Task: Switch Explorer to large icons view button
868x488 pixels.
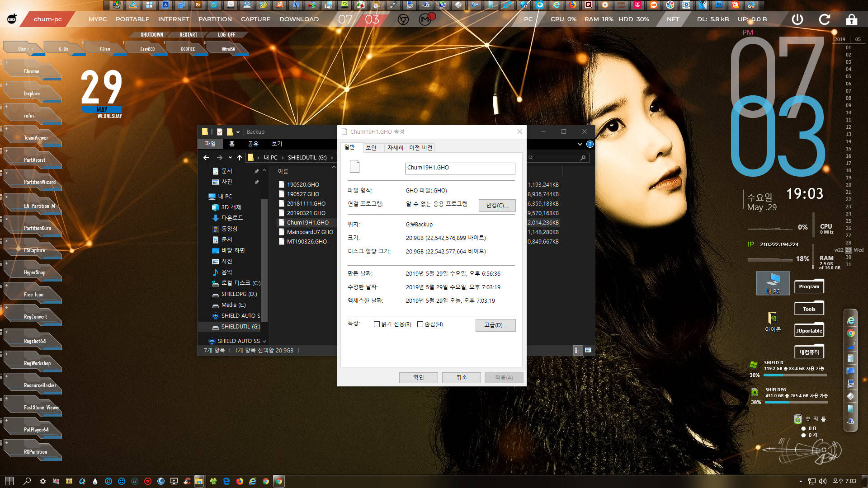Action: pos(588,350)
